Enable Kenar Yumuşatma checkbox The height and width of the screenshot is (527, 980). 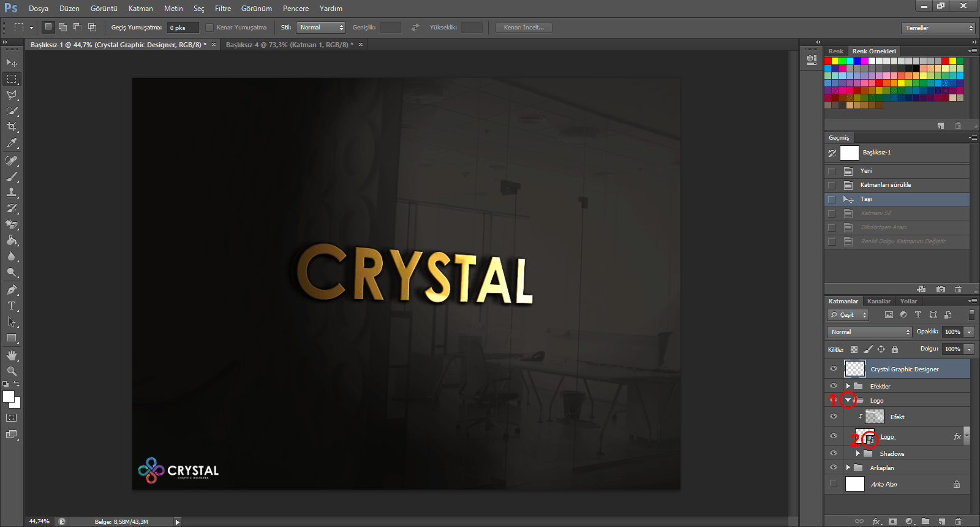coord(209,28)
